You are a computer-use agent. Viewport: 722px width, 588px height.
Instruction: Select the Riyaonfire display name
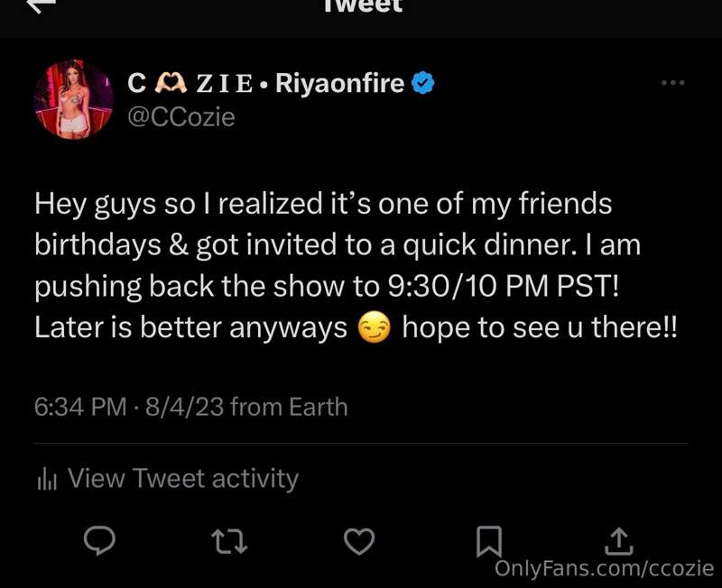(x=340, y=83)
